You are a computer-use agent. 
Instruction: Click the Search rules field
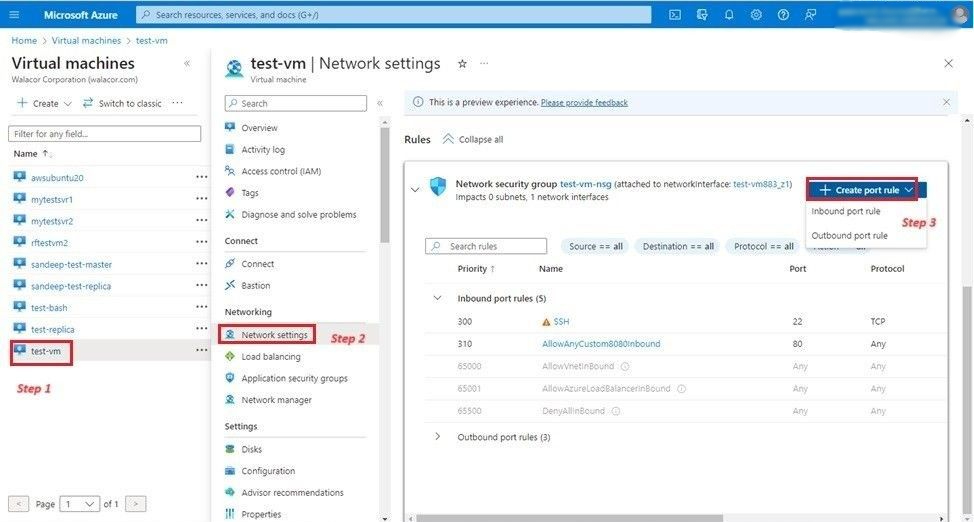(486, 246)
